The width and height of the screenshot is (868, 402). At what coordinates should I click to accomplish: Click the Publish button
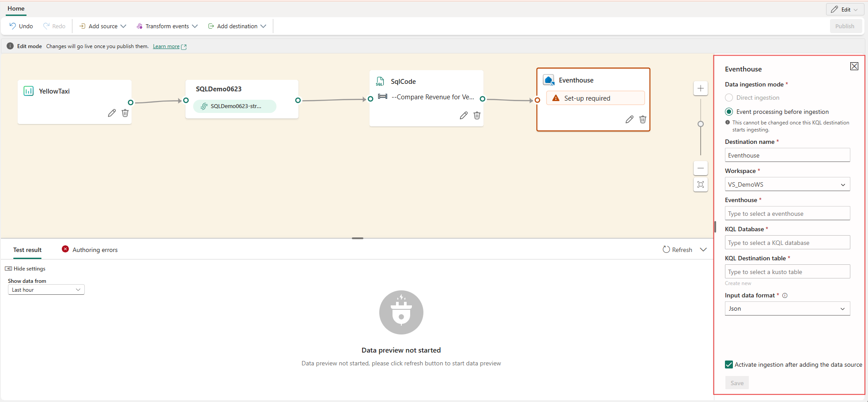(845, 26)
